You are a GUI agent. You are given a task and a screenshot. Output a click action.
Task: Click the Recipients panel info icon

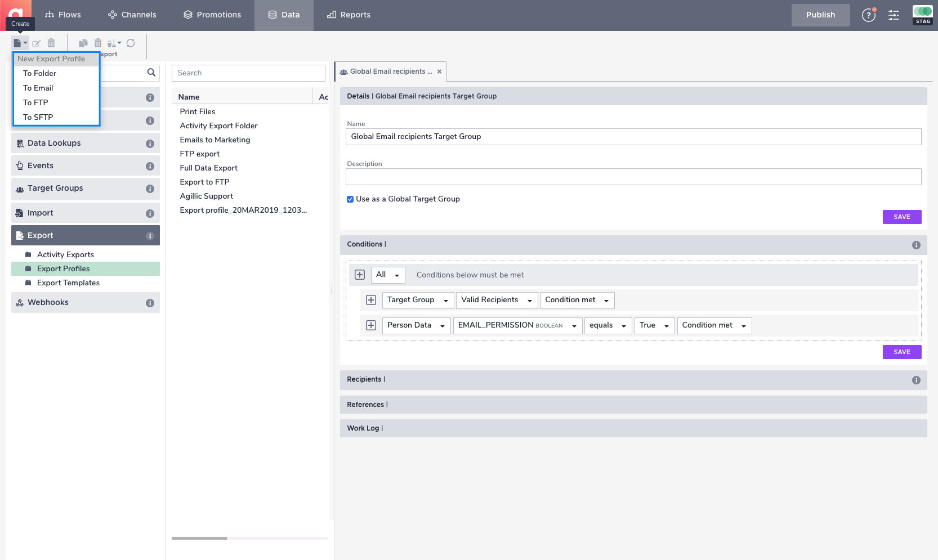[x=916, y=380]
